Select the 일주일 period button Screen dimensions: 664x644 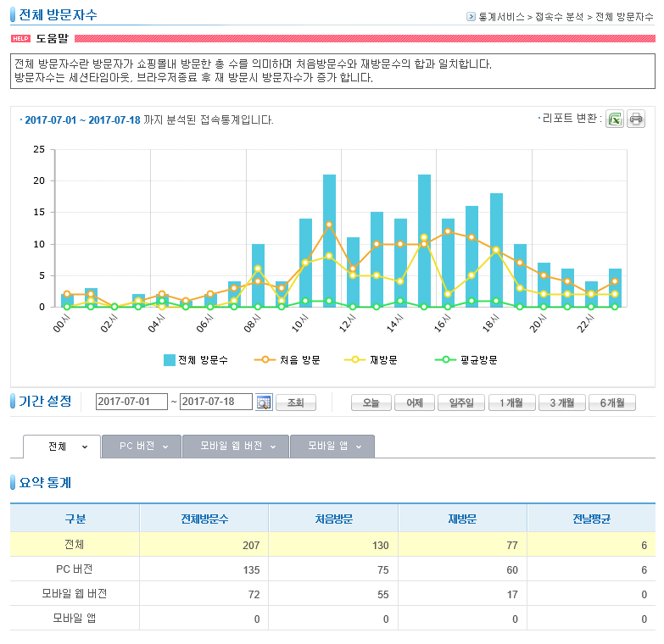pos(461,402)
